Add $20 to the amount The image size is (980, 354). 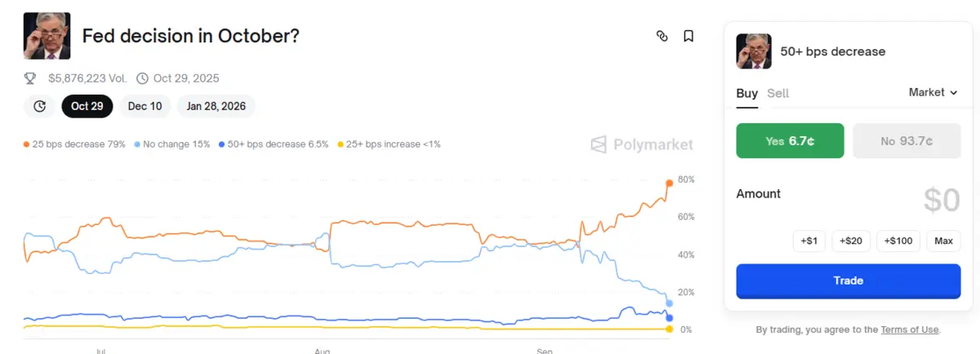(x=850, y=241)
